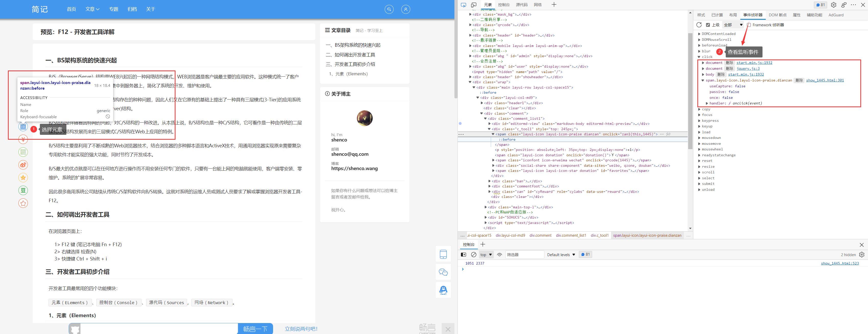Open console settings gear beside 2 hidden
The height and width of the screenshot is (334, 868).
pos(862,255)
